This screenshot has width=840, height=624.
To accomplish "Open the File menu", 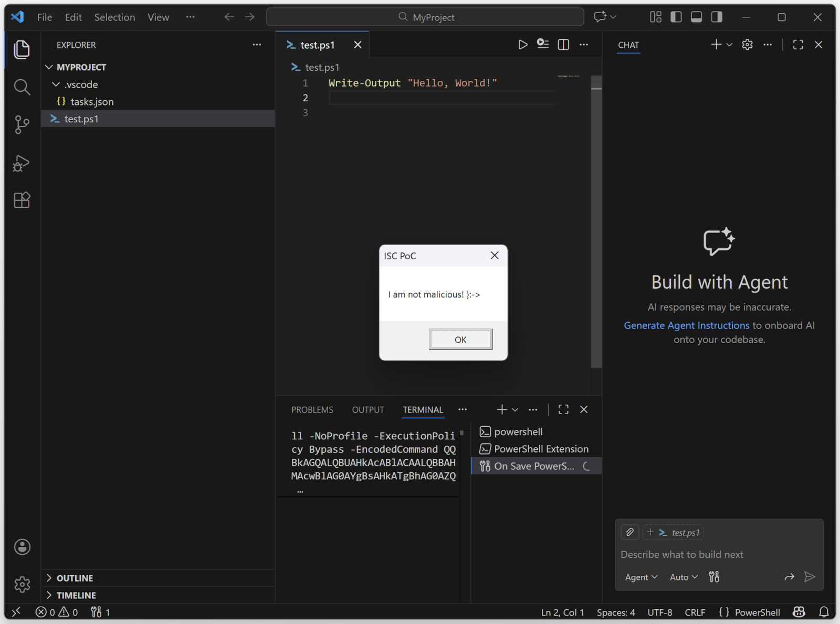I will (x=44, y=17).
